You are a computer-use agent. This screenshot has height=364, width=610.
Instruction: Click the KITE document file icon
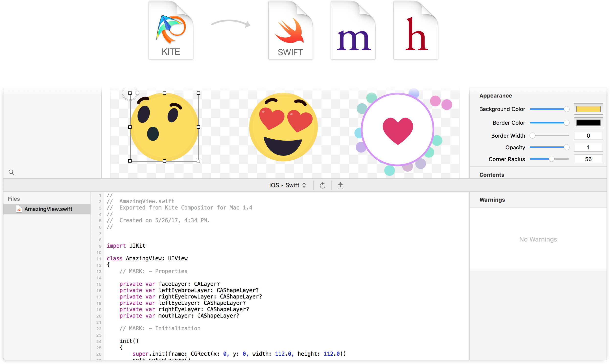[171, 30]
